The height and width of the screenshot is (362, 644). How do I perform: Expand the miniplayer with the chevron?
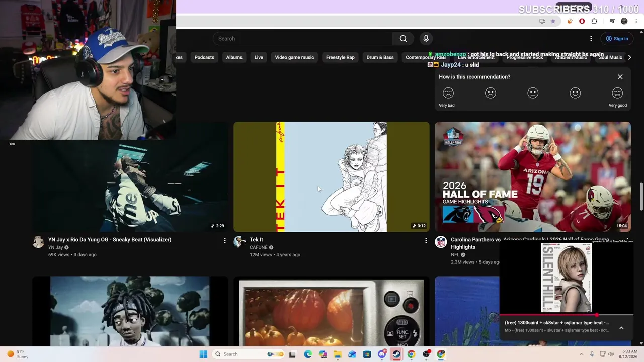pyautogui.click(x=621, y=328)
